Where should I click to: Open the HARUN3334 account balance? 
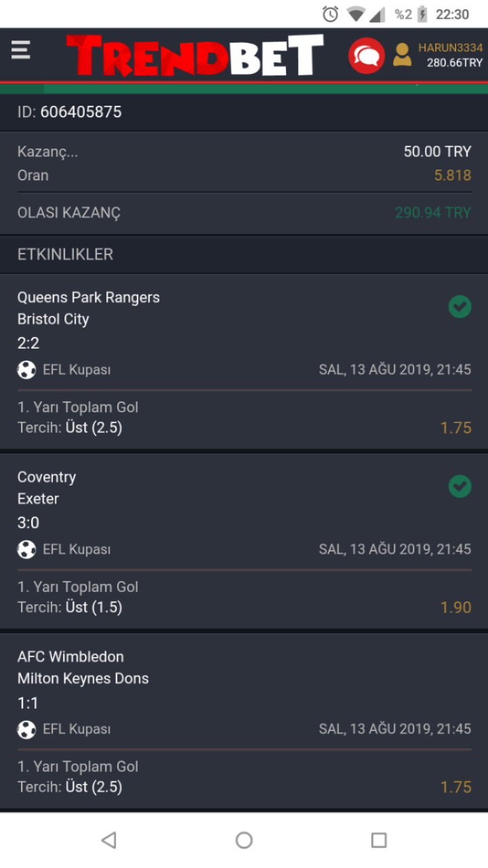click(451, 56)
